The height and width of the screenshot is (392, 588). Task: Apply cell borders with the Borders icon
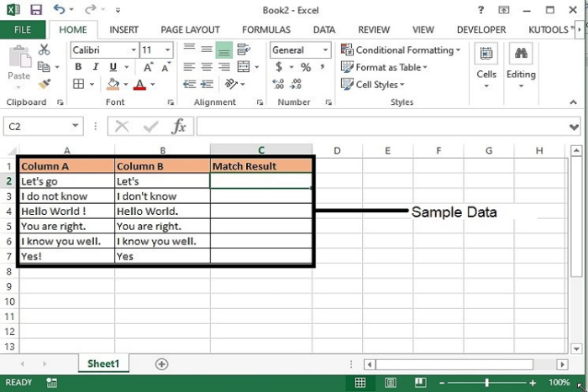[78, 84]
